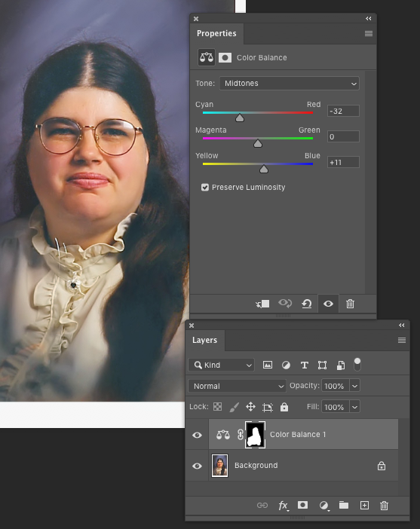Create a new layer group
The width and height of the screenshot is (420, 529).
click(344, 505)
